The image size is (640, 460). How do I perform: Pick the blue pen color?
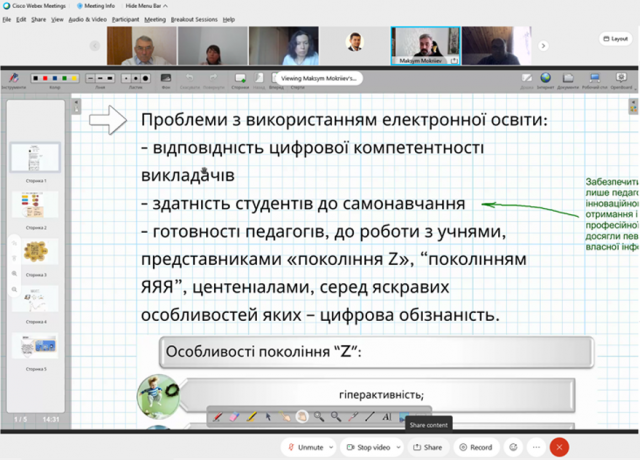(55, 78)
